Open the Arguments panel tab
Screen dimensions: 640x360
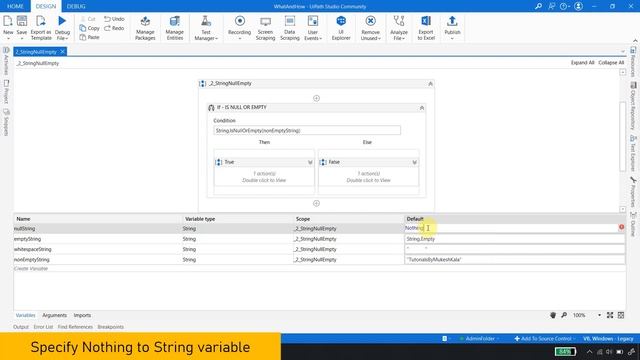point(54,315)
